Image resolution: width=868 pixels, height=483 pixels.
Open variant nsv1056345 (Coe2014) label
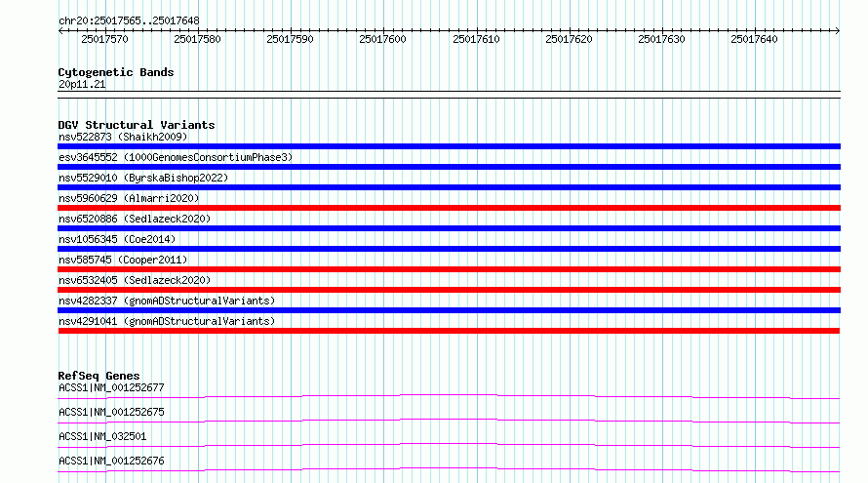[117, 239]
